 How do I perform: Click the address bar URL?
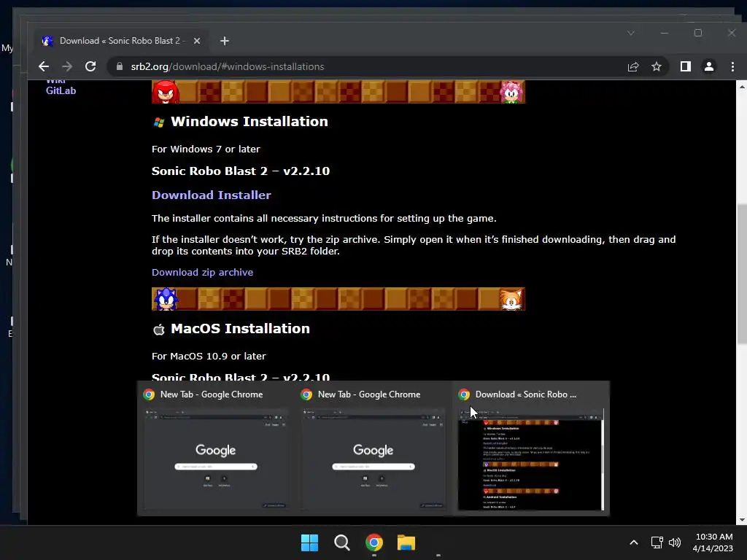pyautogui.click(x=228, y=66)
